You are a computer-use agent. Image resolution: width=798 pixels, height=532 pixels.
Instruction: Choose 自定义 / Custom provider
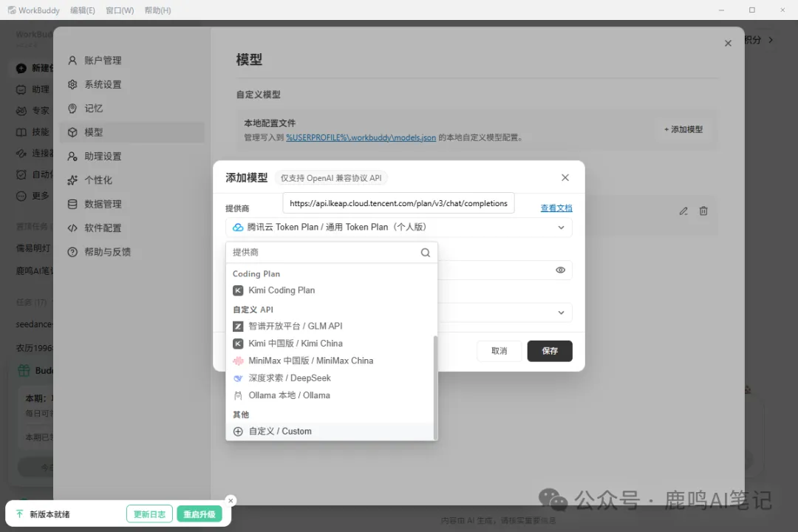[331, 432]
